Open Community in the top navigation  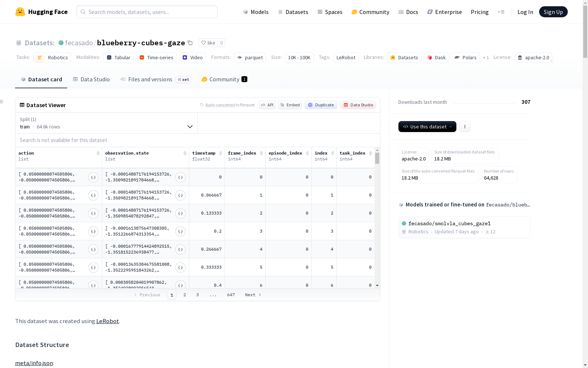(x=370, y=12)
